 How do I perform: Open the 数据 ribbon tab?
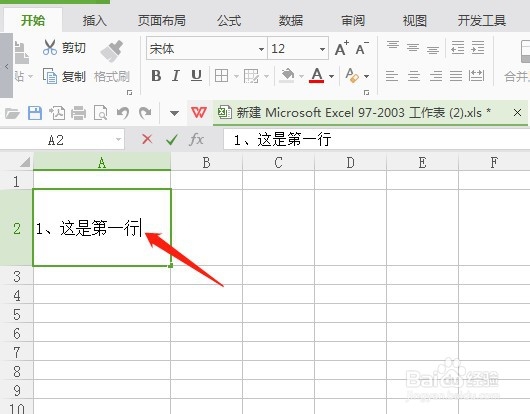click(x=291, y=21)
